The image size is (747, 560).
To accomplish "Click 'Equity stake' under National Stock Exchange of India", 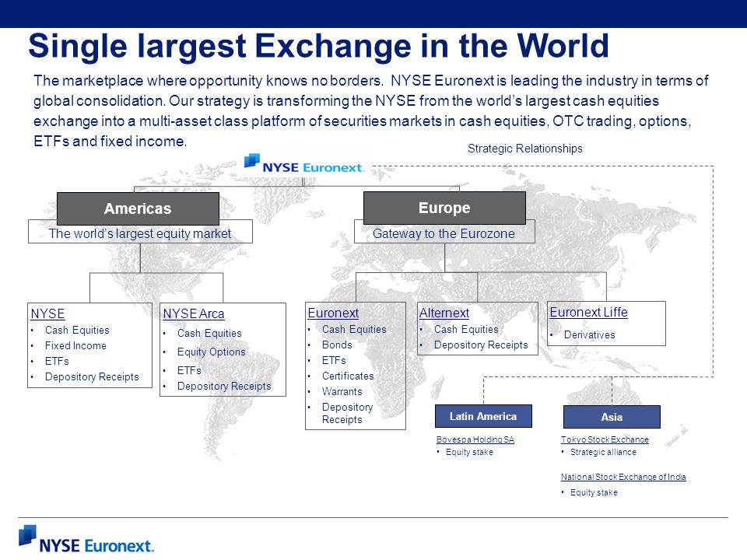I will [594, 492].
